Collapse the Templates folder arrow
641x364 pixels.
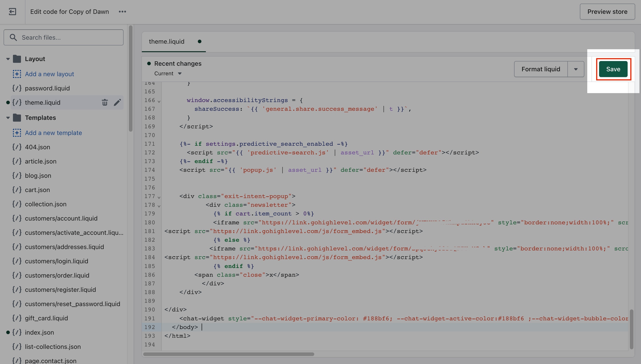click(x=8, y=118)
